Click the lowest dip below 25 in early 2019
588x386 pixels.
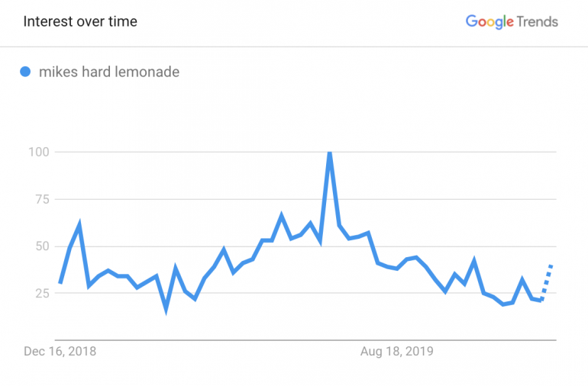click(x=166, y=308)
